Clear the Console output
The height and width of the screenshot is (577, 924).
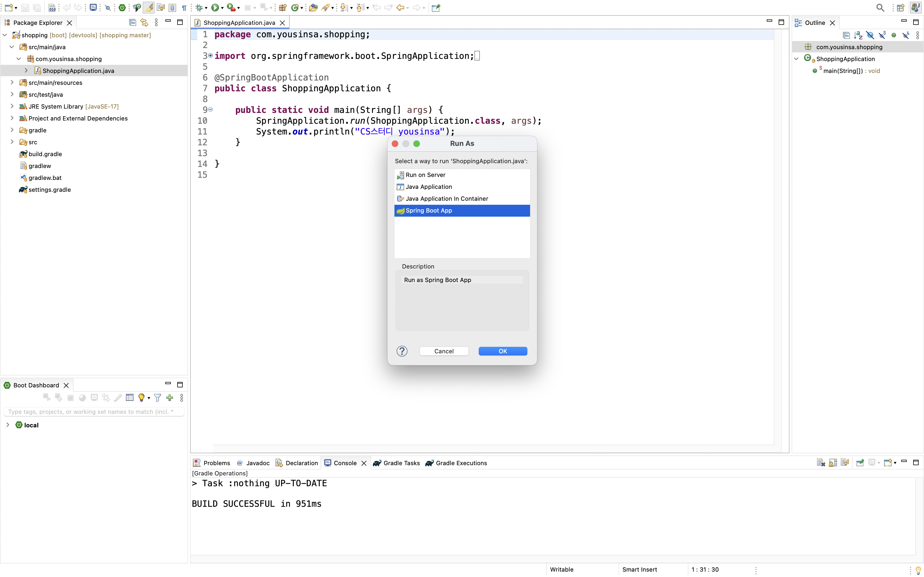point(821,462)
